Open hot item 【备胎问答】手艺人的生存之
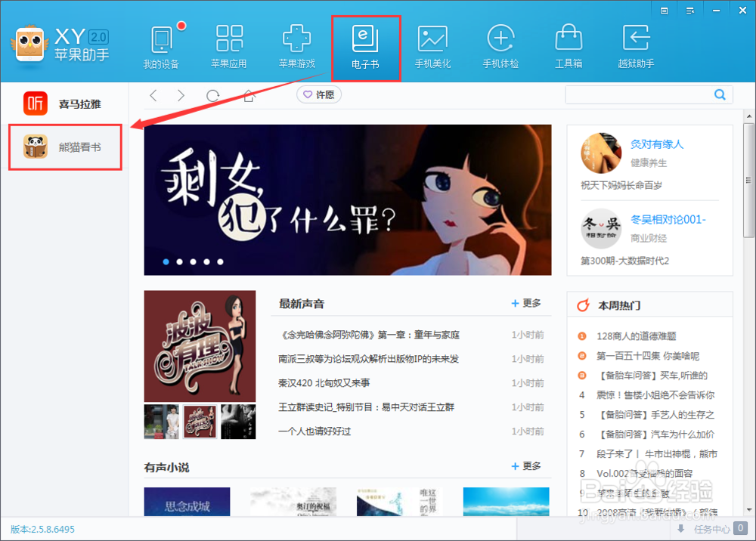This screenshot has height=541, width=756. point(655,415)
